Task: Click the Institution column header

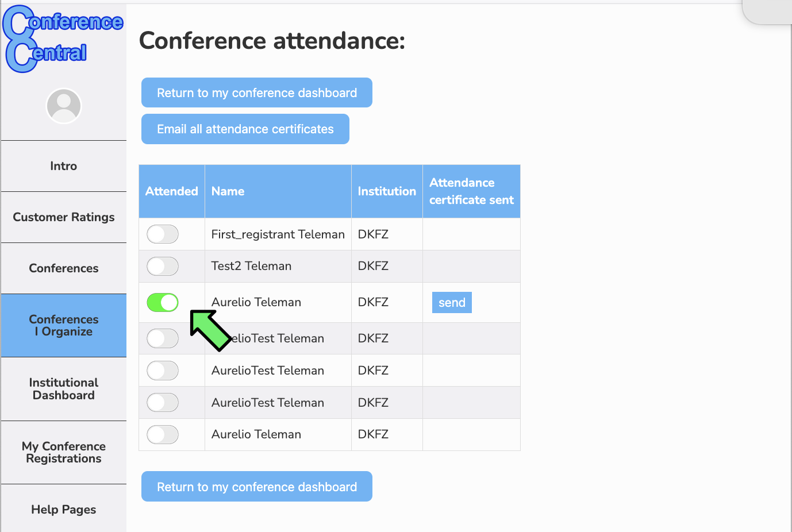Action: (x=387, y=191)
